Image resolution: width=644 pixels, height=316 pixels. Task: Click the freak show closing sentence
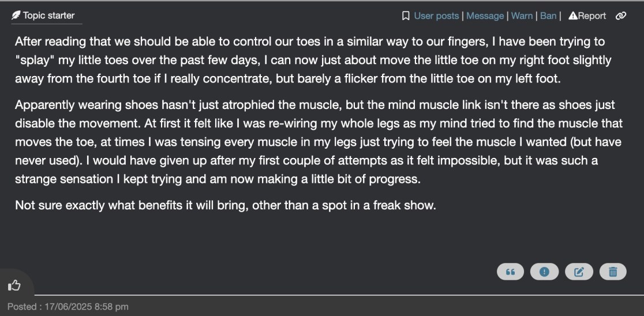click(225, 205)
